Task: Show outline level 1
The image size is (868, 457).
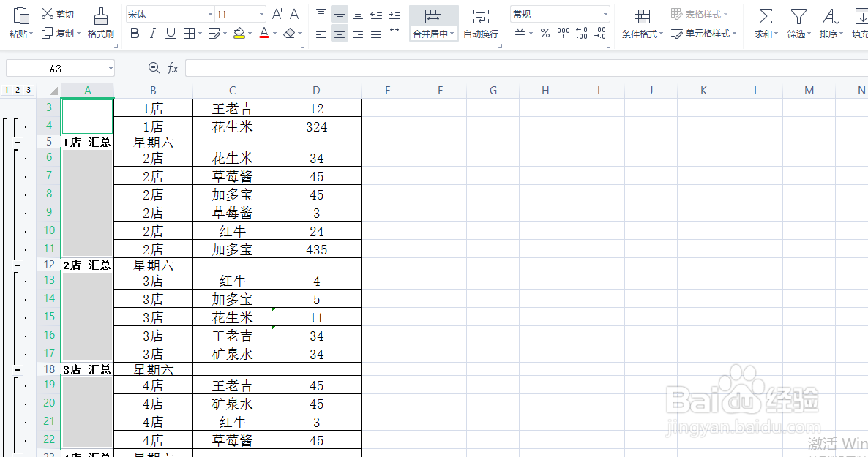Action: 7,90
